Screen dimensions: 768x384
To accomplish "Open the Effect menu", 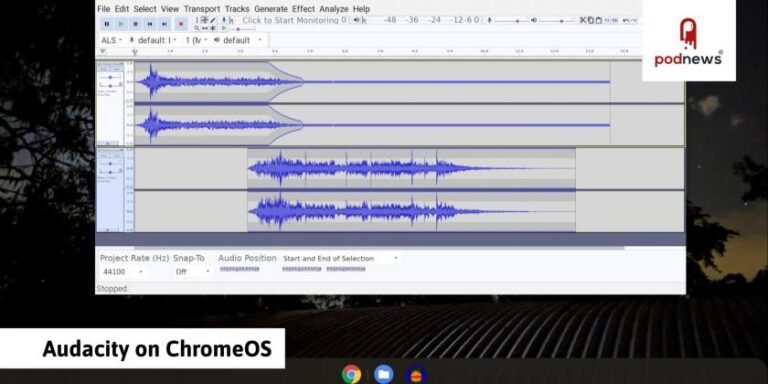I will (x=304, y=9).
